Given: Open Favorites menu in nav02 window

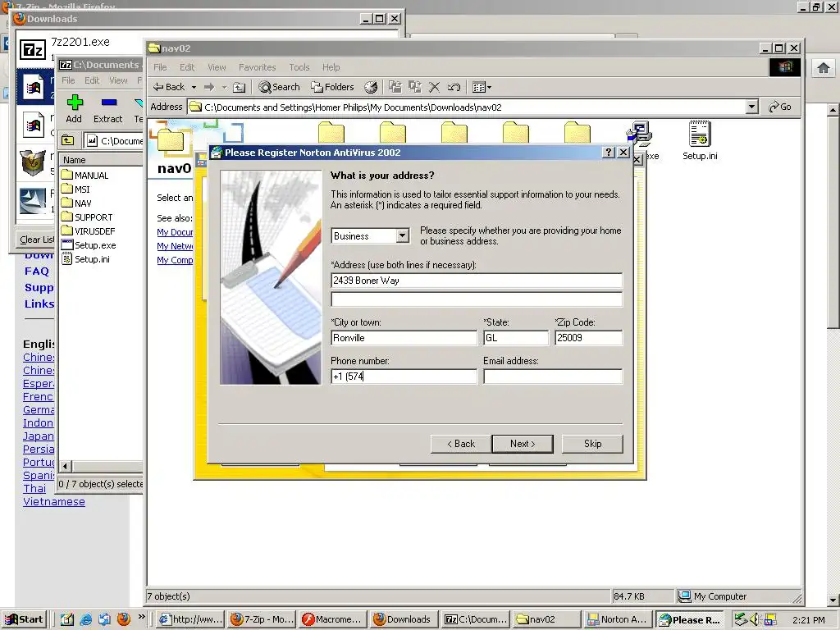Looking at the screenshot, I should (257, 67).
